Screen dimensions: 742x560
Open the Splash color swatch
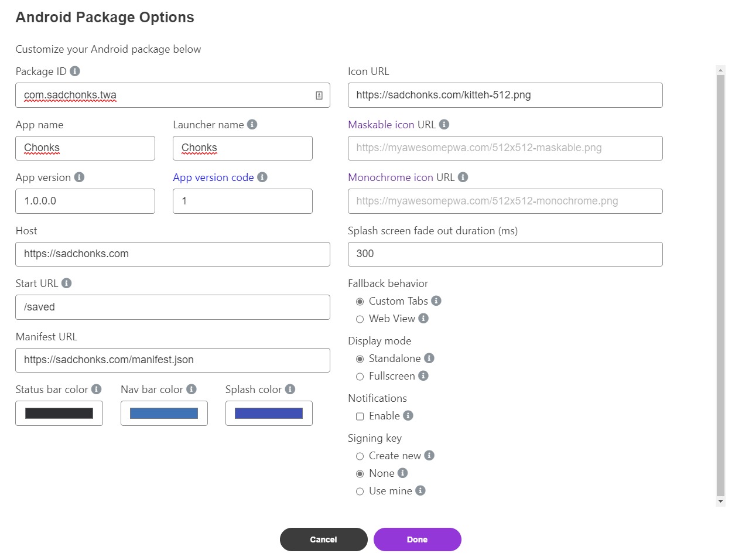(x=269, y=414)
